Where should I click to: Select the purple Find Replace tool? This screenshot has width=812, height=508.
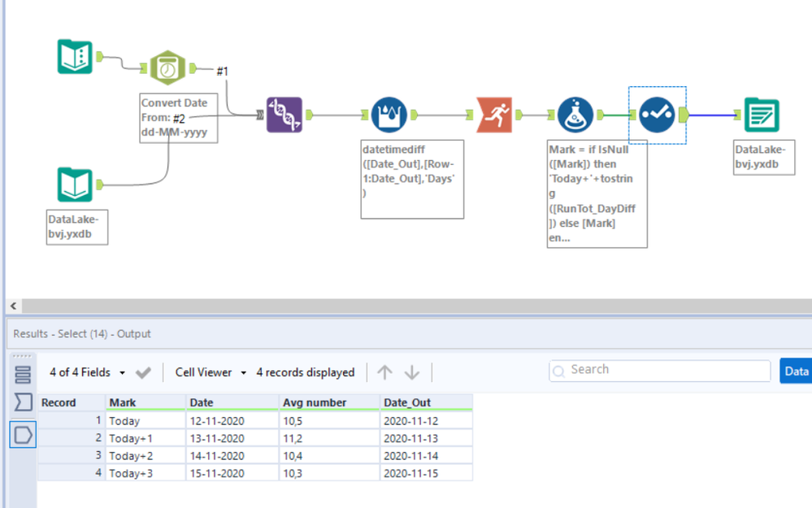pos(284,115)
